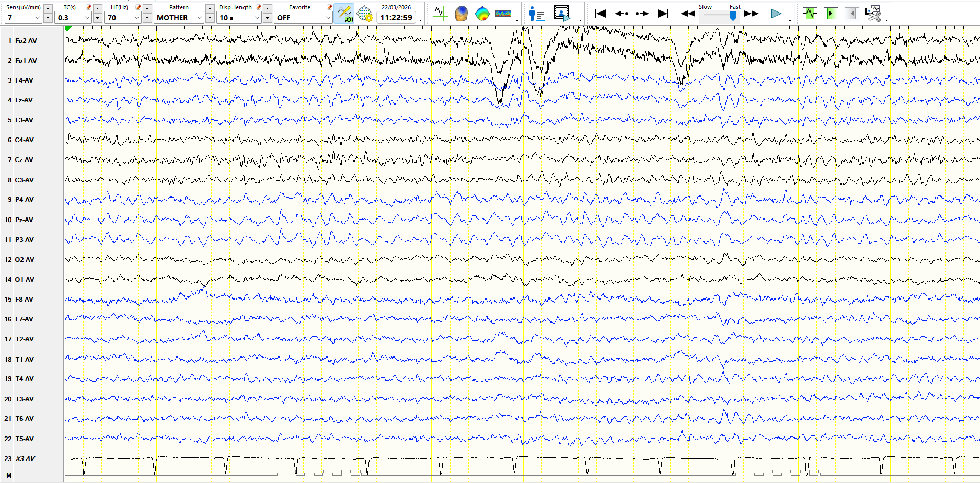Select the T5-AV channel label
The height and width of the screenshot is (483, 980).
(x=25, y=439)
